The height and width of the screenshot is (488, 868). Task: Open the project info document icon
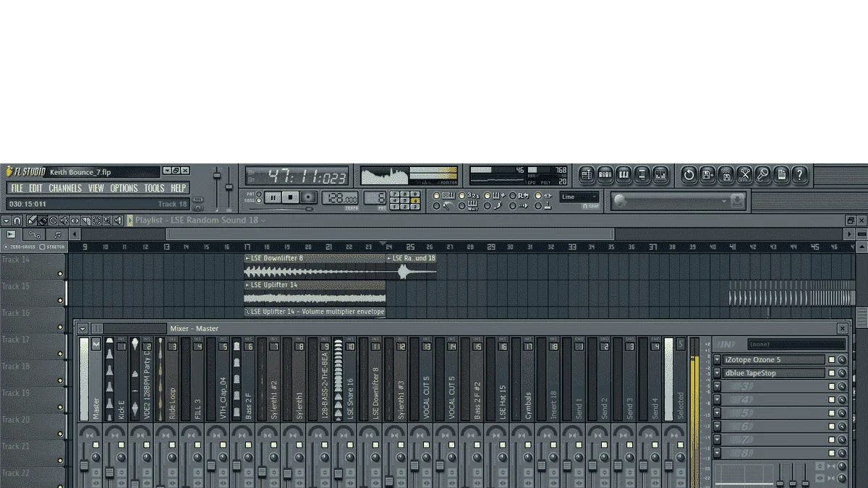(781, 175)
